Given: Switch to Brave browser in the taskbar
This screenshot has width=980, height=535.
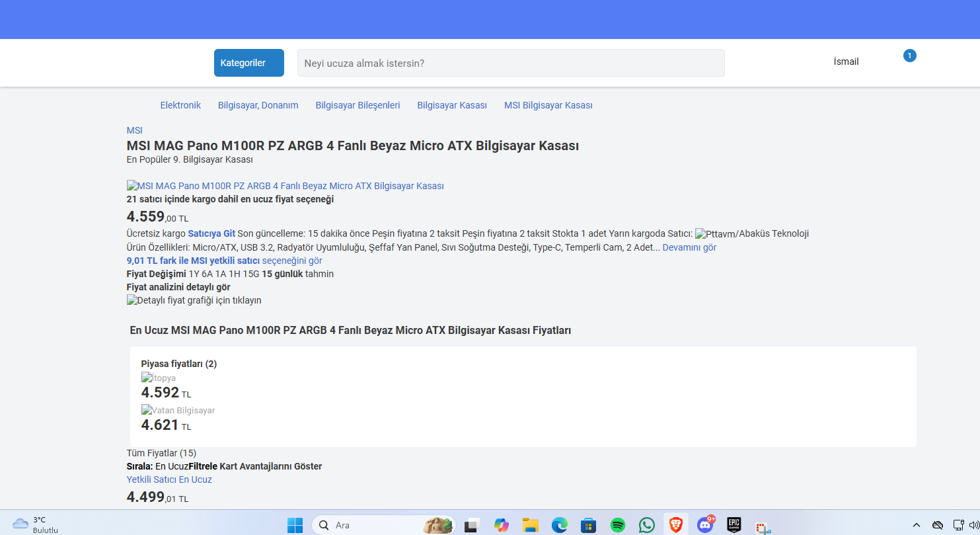Looking at the screenshot, I should click(x=676, y=525).
